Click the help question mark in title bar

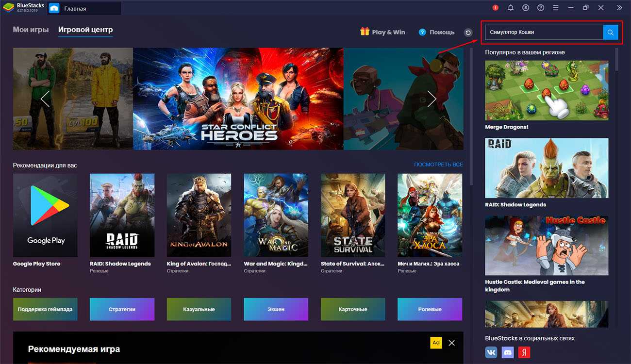pos(541,8)
